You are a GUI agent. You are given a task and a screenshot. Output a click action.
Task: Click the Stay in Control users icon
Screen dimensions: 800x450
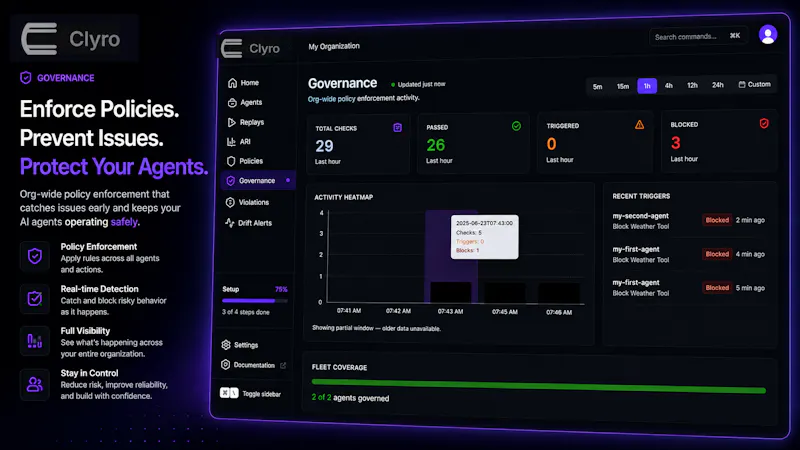(35, 384)
